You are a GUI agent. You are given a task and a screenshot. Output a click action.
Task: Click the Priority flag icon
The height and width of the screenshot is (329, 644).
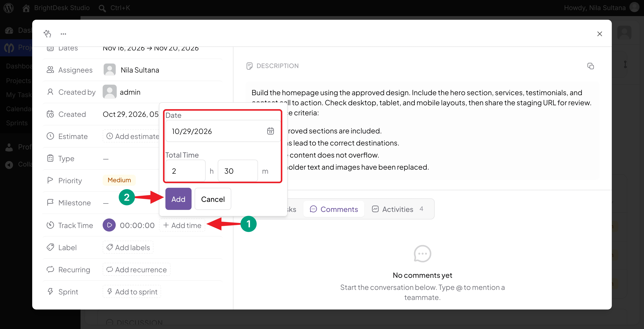click(x=50, y=180)
